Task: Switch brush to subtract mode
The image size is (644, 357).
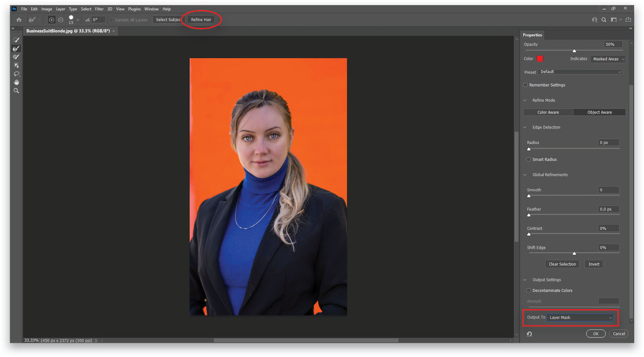Action: (x=61, y=19)
